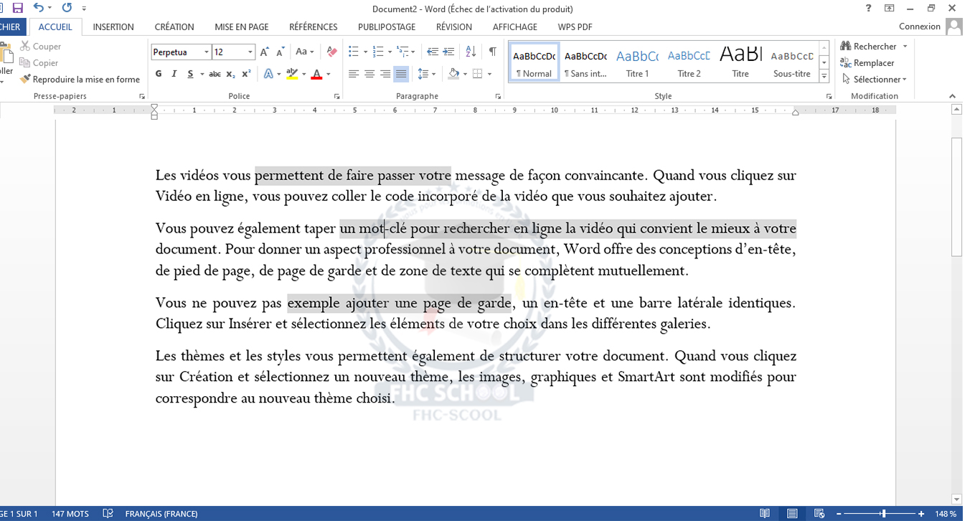Viewport: 980px width, 521px height.
Task: Apply strikethrough formatting (abc)
Action: pyautogui.click(x=215, y=74)
